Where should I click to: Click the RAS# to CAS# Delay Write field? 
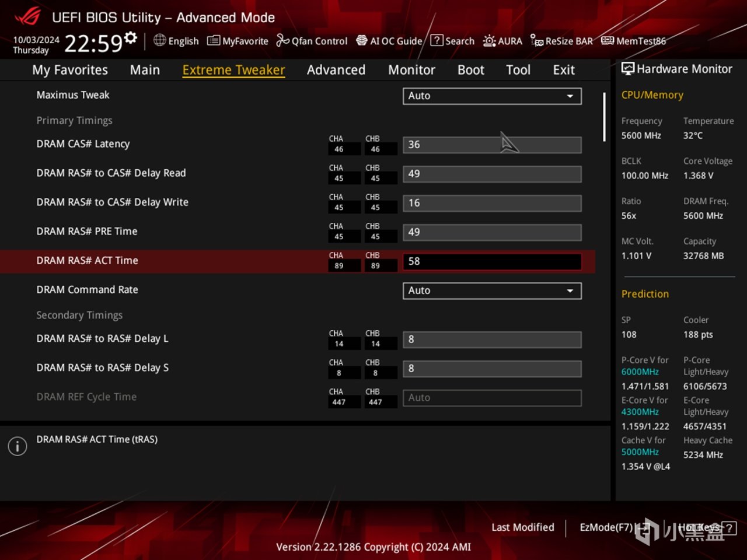[492, 203]
